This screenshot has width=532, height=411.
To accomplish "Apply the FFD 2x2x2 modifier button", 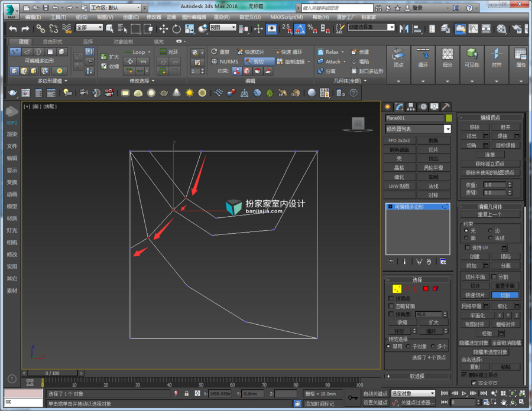I will 400,141.
